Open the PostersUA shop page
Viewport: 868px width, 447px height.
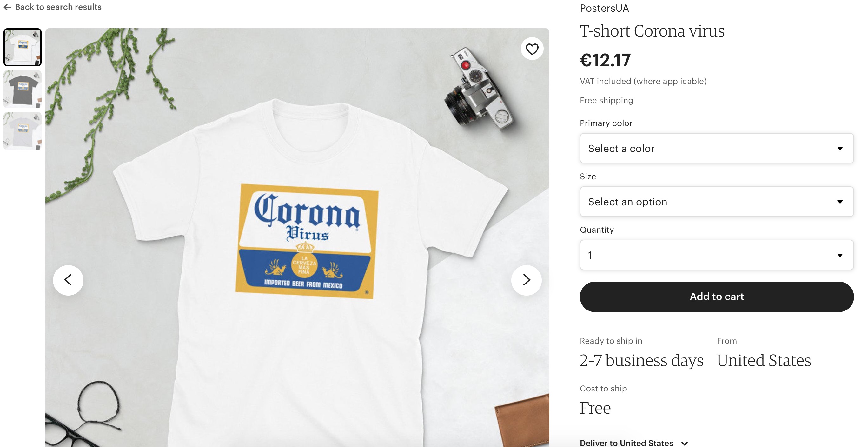tap(604, 8)
